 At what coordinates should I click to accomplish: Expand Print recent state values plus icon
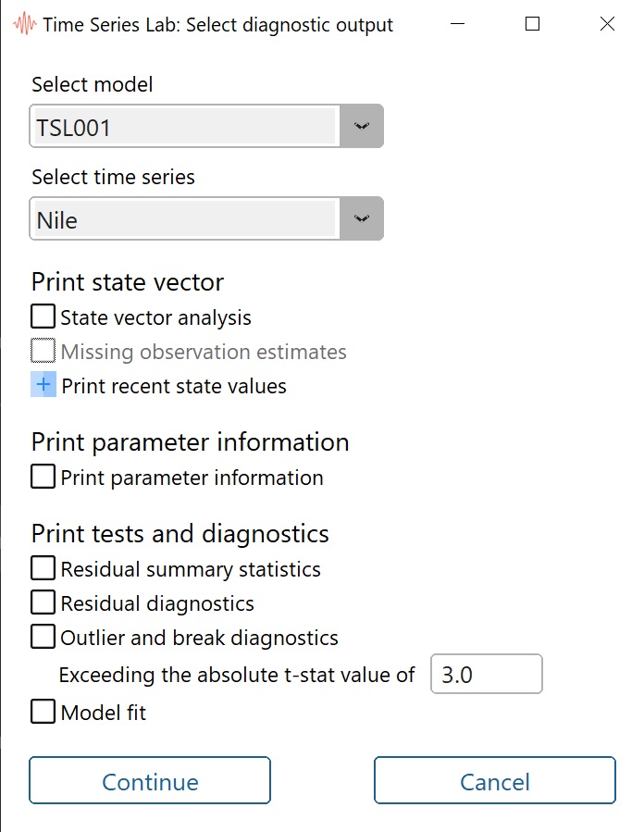43,386
